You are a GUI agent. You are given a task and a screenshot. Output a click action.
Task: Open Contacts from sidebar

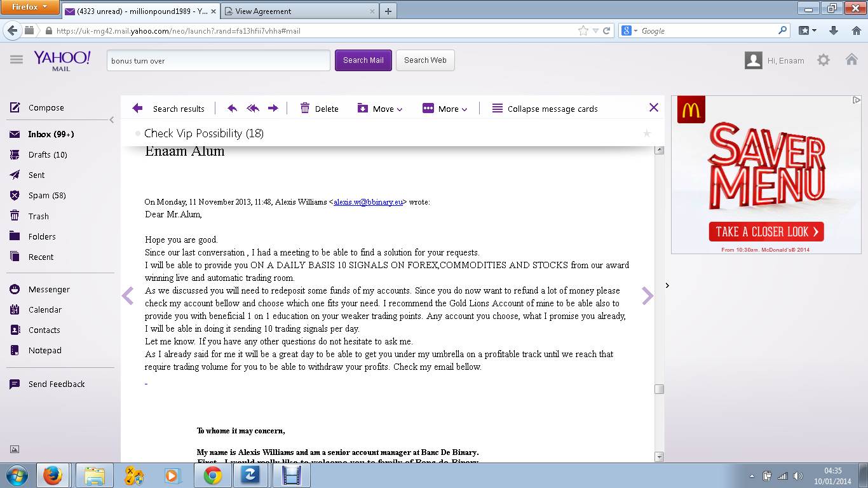pyautogui.click(x=35, y=330)
